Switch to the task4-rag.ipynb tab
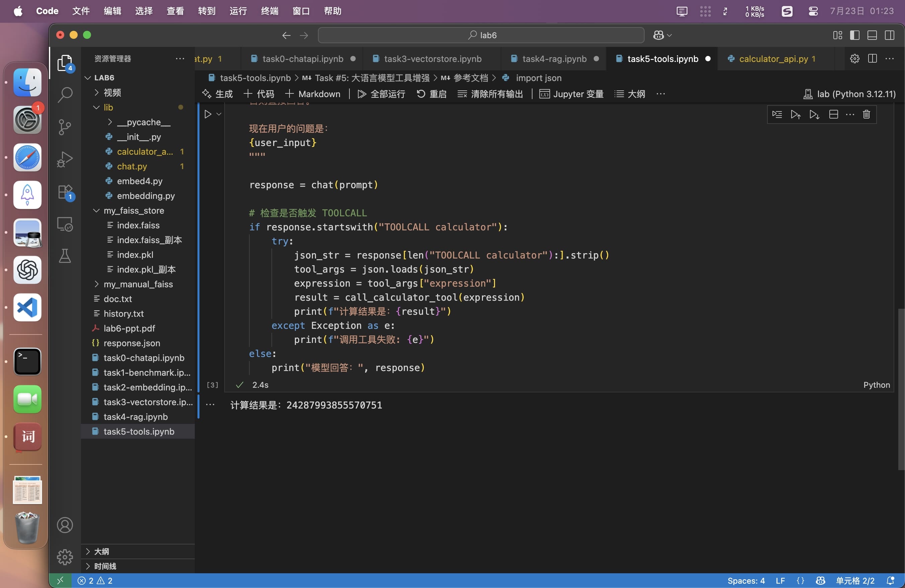This screenshot has height=588, width=905. pos(554,59)
